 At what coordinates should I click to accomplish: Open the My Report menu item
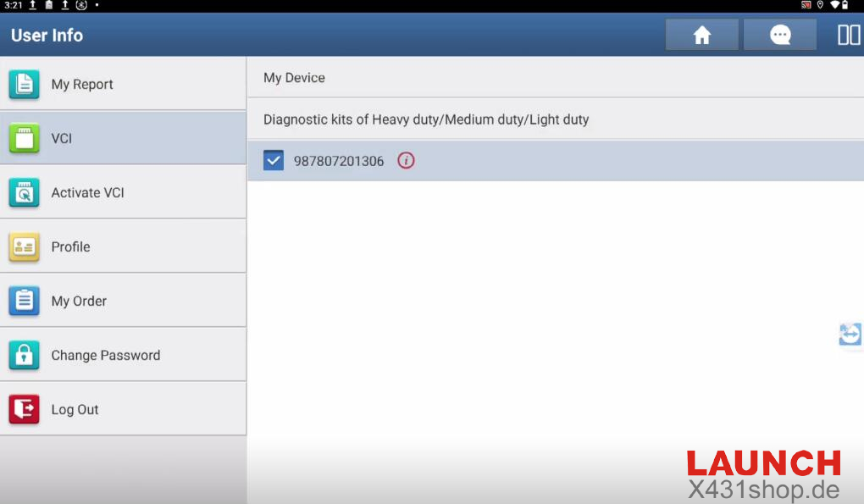click(82, 85)
